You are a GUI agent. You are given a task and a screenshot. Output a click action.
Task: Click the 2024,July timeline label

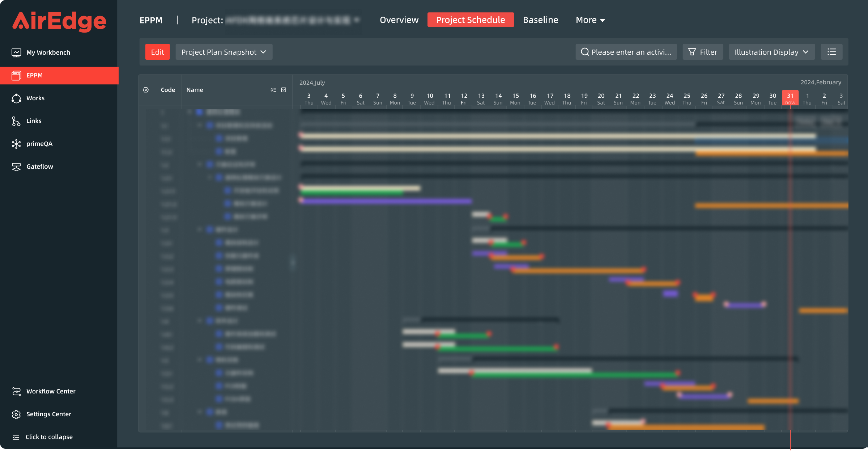coord(312,83)
